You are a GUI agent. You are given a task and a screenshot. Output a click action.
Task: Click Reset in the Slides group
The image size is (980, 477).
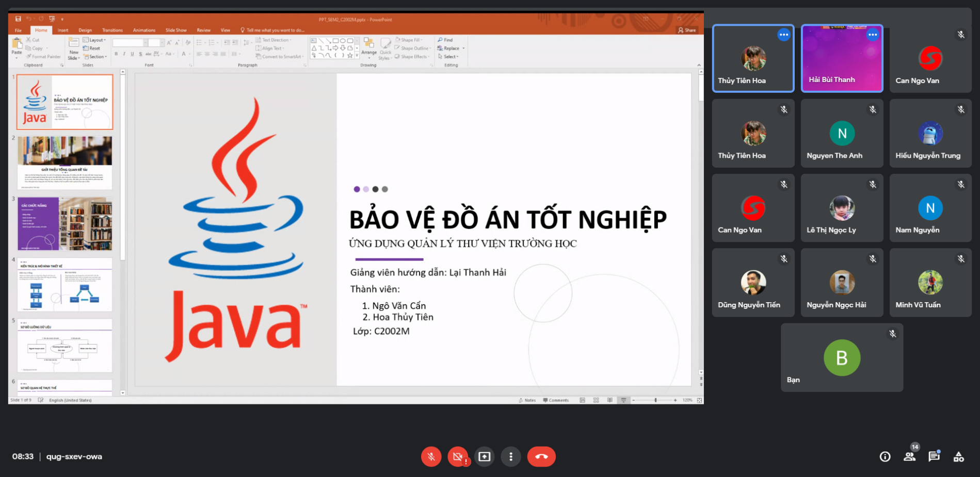pos(91,48)
